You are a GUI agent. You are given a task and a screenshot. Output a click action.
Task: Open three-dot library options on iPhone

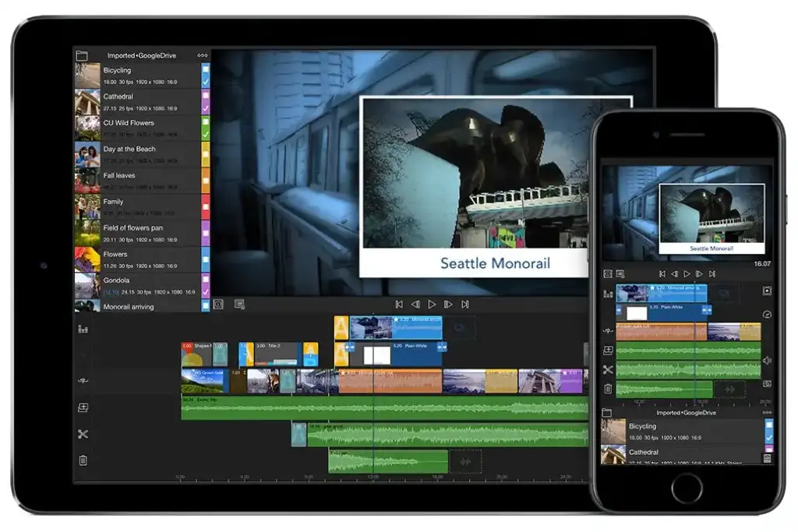click(x=767, y=413)
